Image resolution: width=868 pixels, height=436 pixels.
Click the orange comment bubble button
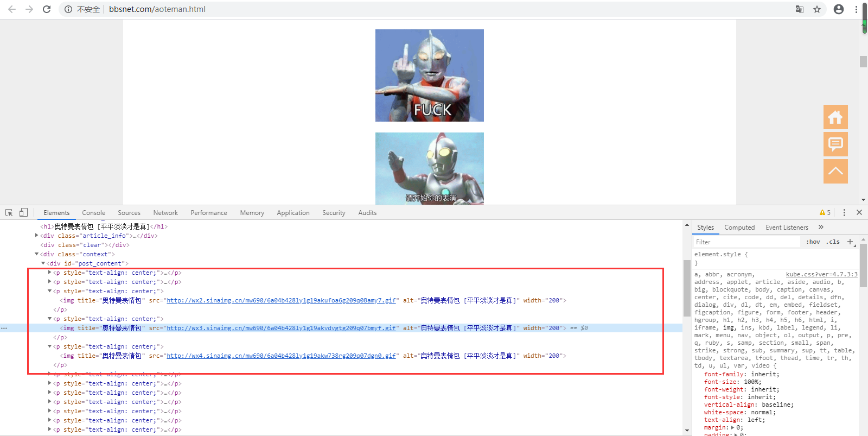click(x=835, y=144)
